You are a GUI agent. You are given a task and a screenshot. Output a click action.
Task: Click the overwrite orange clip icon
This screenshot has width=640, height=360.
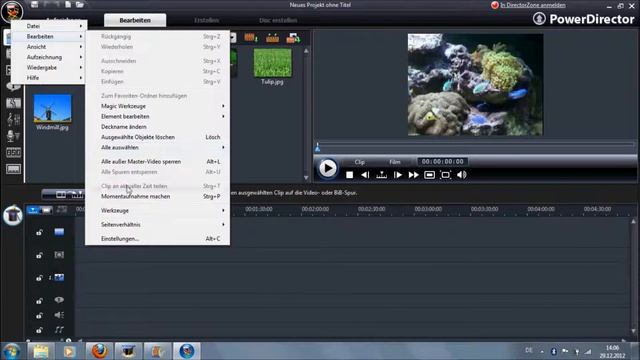coord(272,38)
